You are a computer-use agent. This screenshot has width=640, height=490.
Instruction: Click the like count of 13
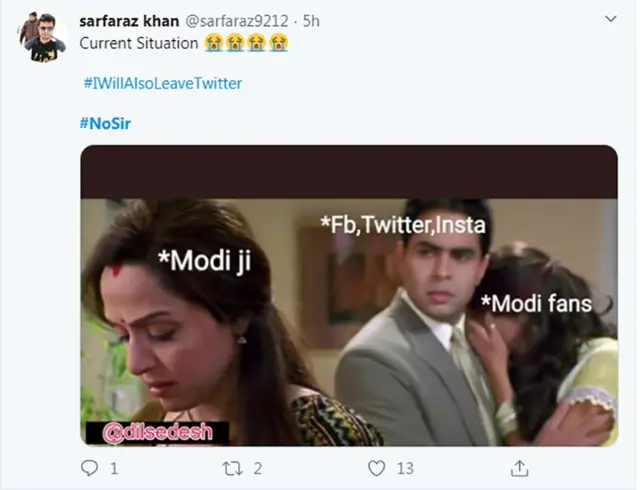(405, 468)
